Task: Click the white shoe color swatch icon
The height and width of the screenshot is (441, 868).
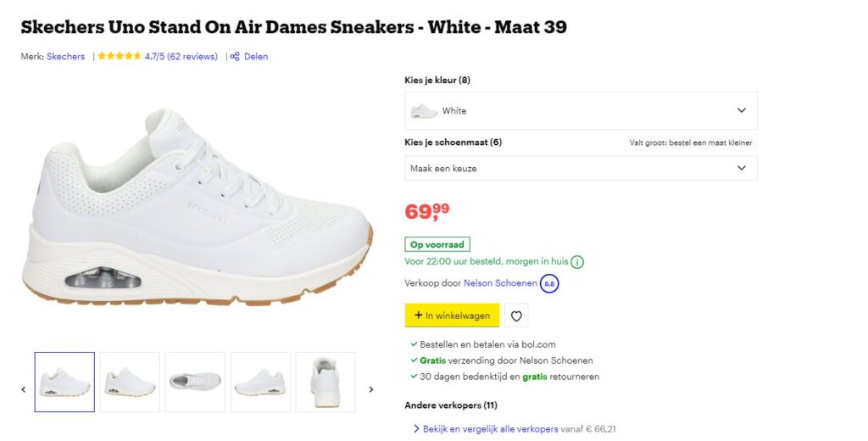Action: tap(424, 111)
